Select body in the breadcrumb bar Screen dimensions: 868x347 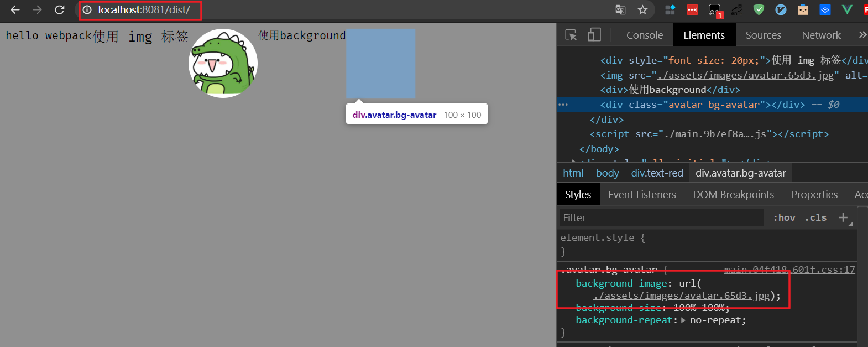[608, 173]
